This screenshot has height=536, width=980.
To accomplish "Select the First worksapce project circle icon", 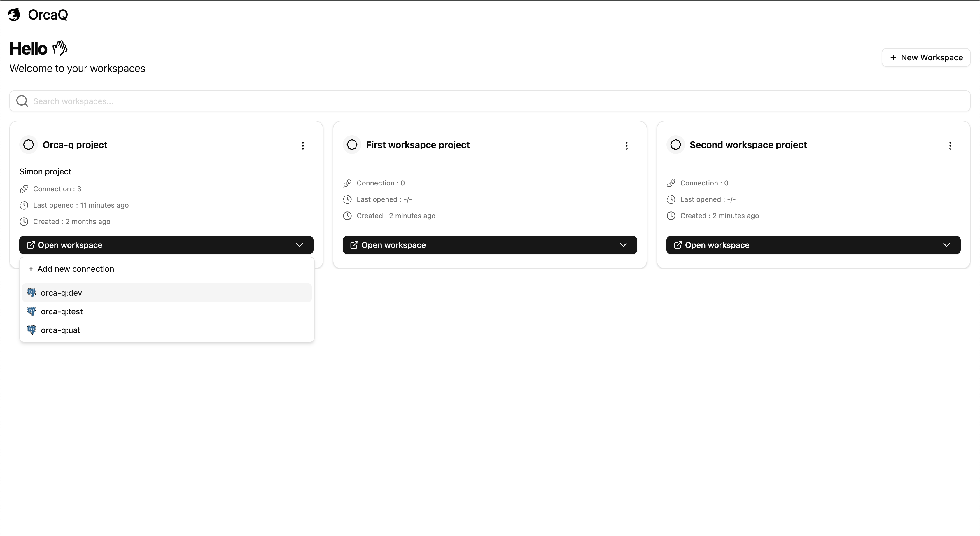I will point(351,145).
